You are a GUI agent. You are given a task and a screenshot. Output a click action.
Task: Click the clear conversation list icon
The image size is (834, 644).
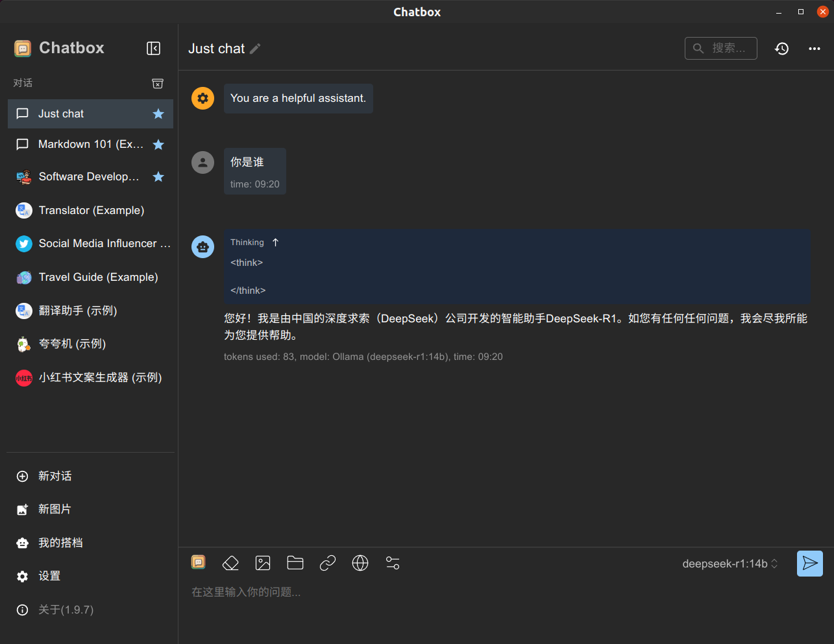coord(158,84)
